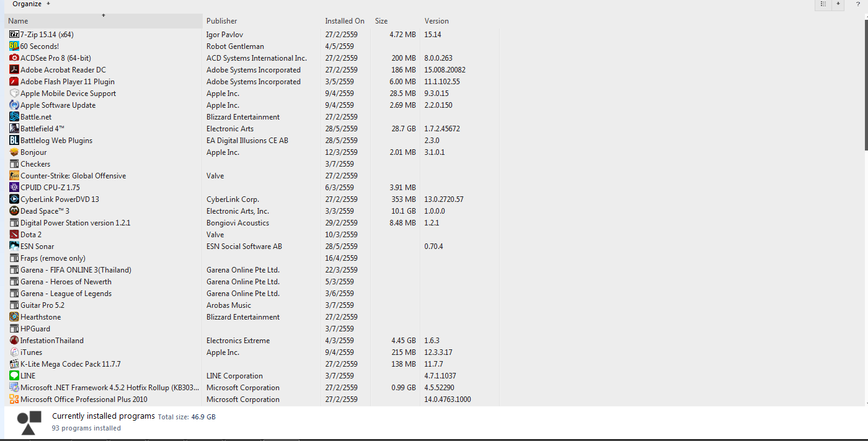Click the Apple Software Update icon
The width and height of the screenshot is (868, 441).
click(14, 105)
